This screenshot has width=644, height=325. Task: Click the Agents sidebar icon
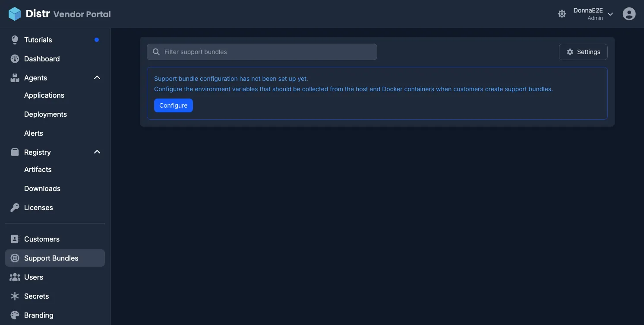(15, 78)
